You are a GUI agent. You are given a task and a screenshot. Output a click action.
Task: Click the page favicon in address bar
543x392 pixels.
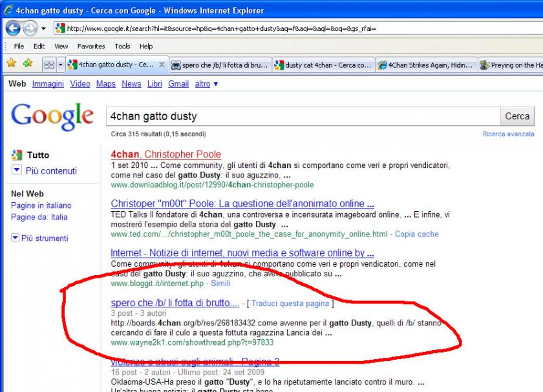(x=60, y=28)
